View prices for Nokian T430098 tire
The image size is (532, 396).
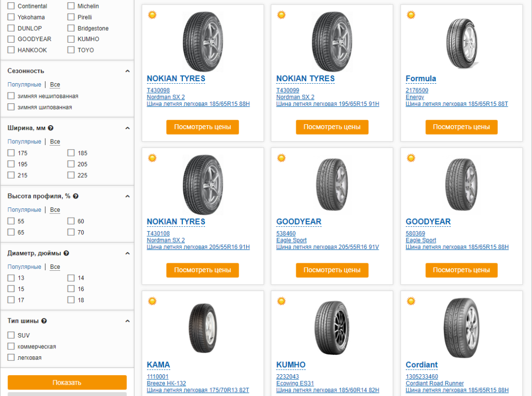[203, 127]
